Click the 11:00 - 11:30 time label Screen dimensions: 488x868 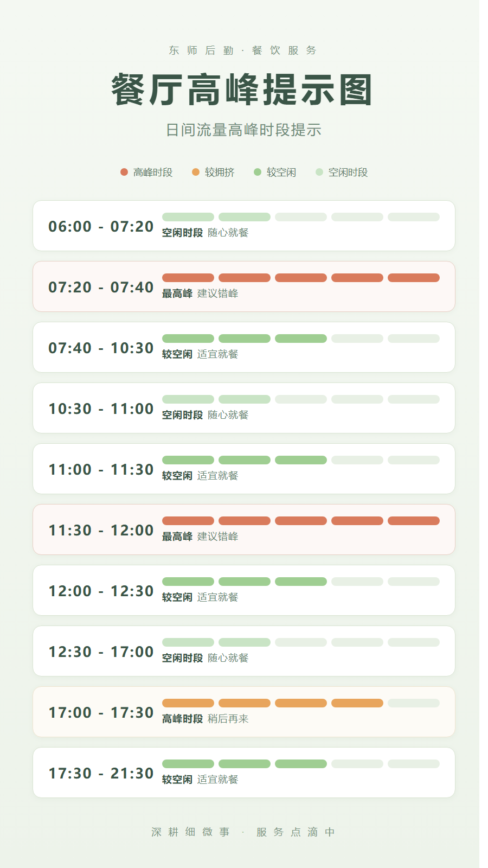click(x=101, y=469)
